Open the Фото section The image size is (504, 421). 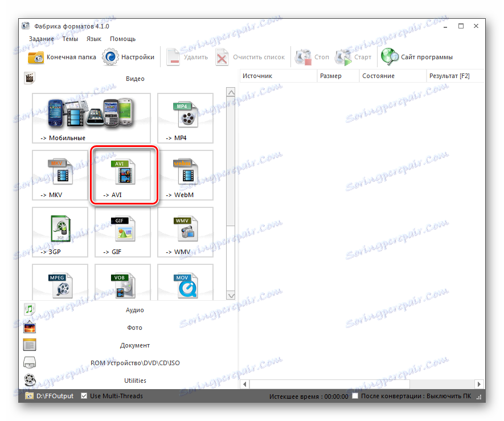pos(134,328)
